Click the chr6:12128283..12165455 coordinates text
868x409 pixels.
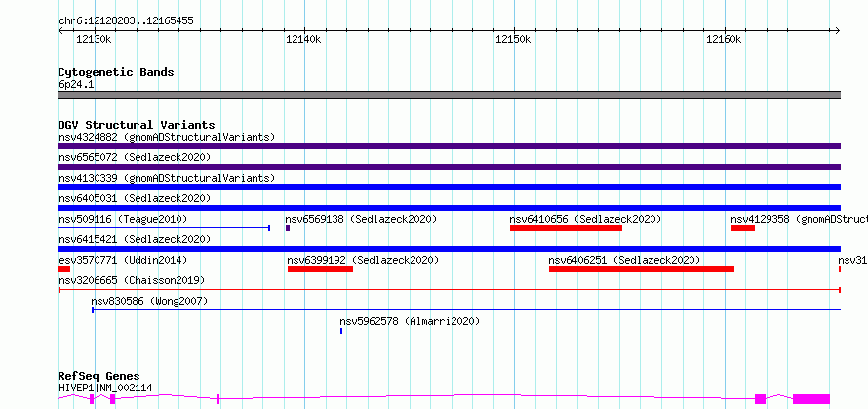(126, 21)
